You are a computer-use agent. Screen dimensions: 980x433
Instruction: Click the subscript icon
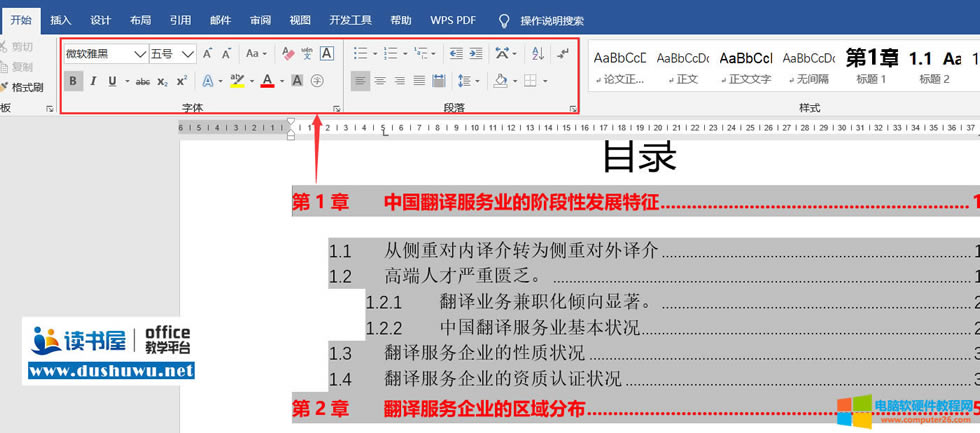162,81
